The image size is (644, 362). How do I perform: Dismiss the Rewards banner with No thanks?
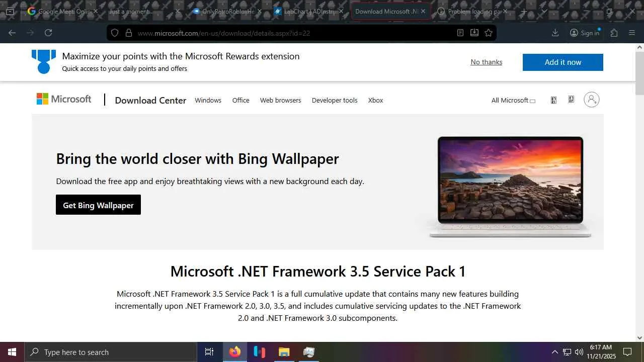[487, 62]
